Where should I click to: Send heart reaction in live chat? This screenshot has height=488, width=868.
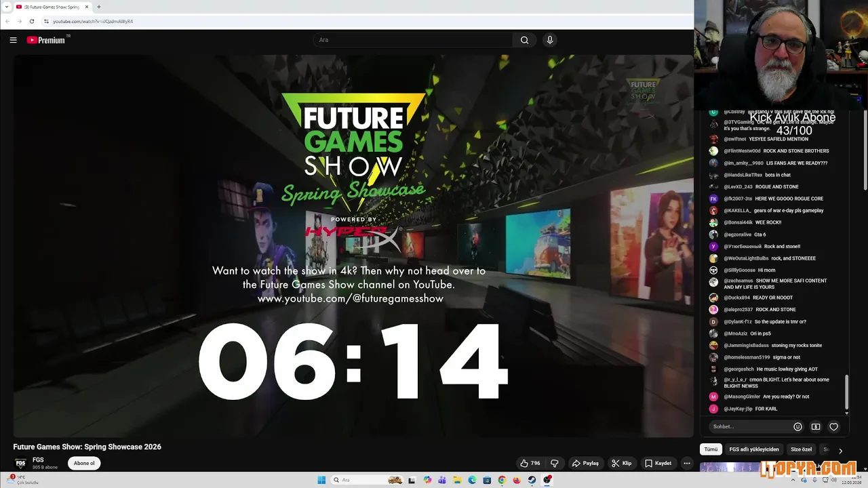834,427
